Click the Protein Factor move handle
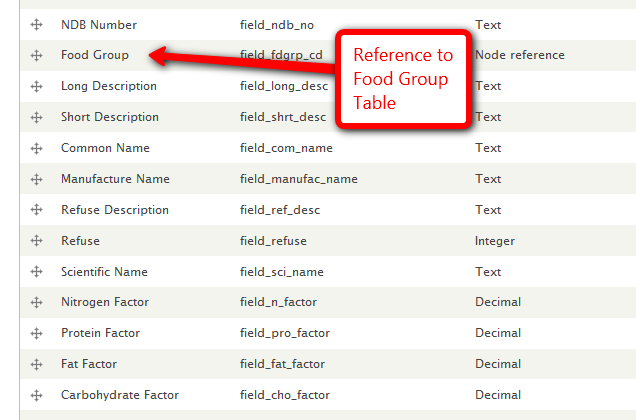The width and height of the screenshot is (636, 420). pos(37,333)
